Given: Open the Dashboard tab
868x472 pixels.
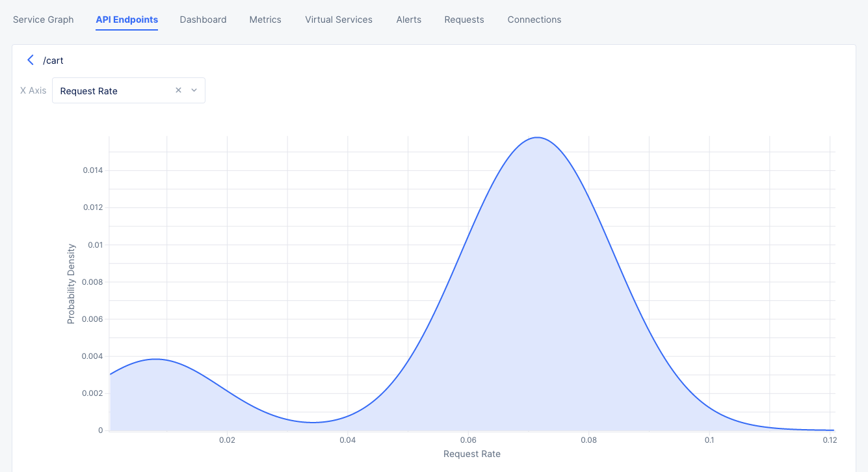Looking at the screenshot, I should [x=203, y=20].
